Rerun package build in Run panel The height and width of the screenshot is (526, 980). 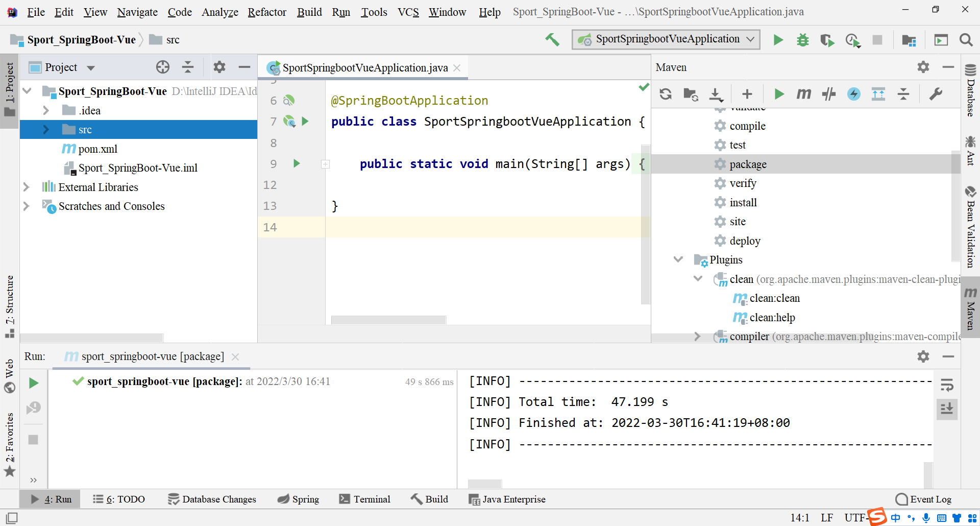coord(34,383)
